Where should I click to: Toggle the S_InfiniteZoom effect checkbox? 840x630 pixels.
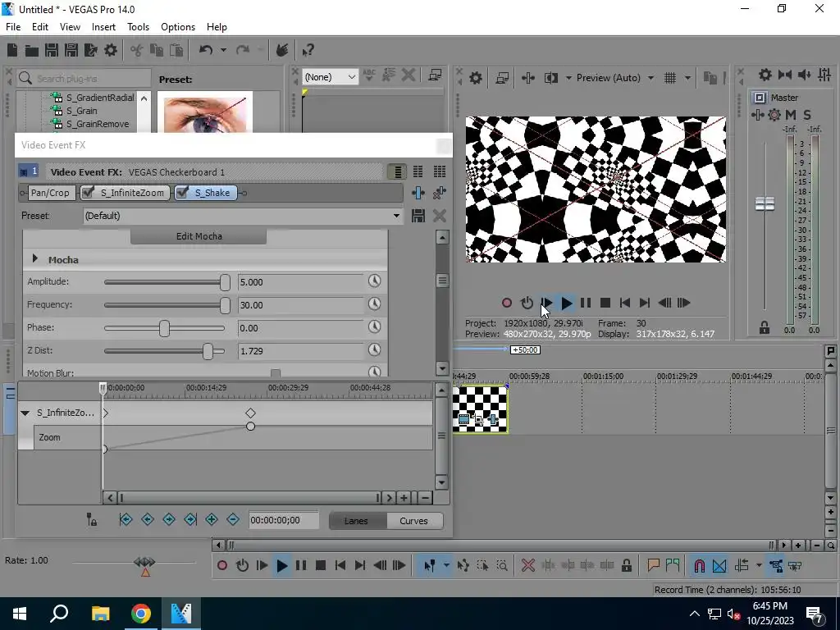pyautogui.click(x=88, y=192)
